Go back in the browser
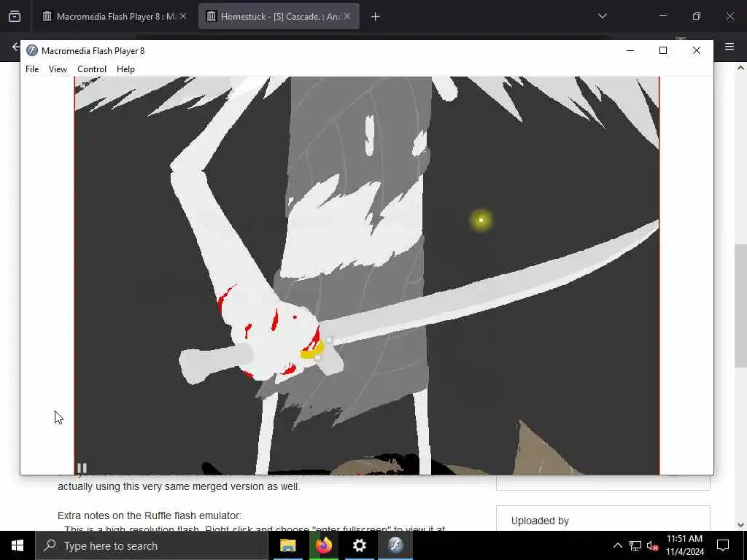This screenshot has height=560, width=747. [16, 47]
